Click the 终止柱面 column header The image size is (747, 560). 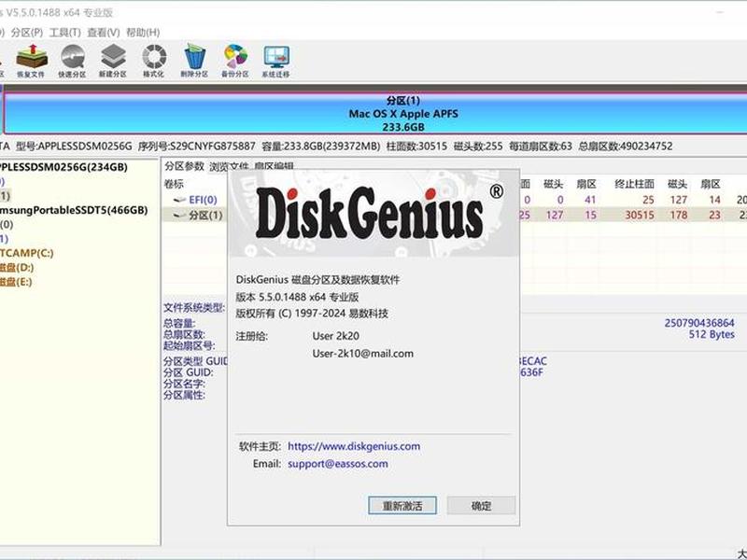click(634, 184)
